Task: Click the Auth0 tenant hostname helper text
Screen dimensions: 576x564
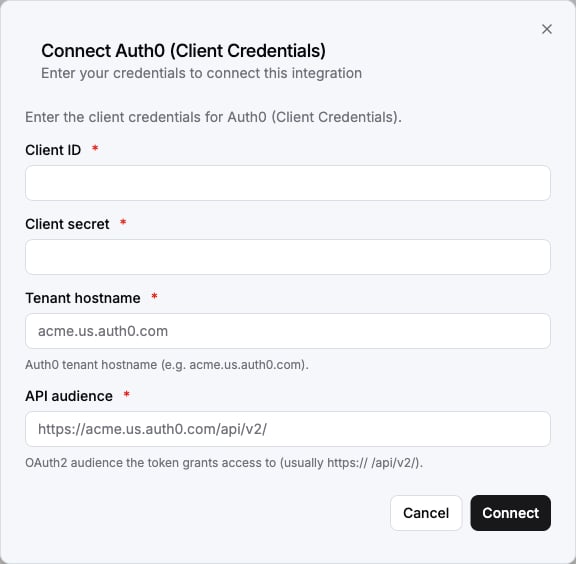Action: click(167, 365)
